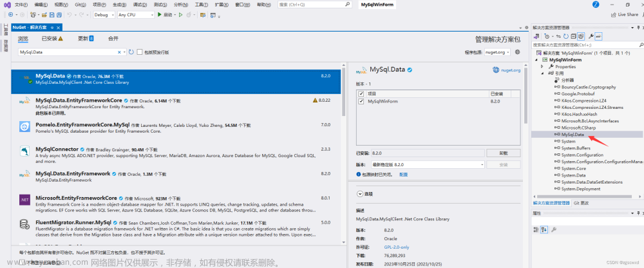Click pending changes filter clock icon

click(547, 36)
